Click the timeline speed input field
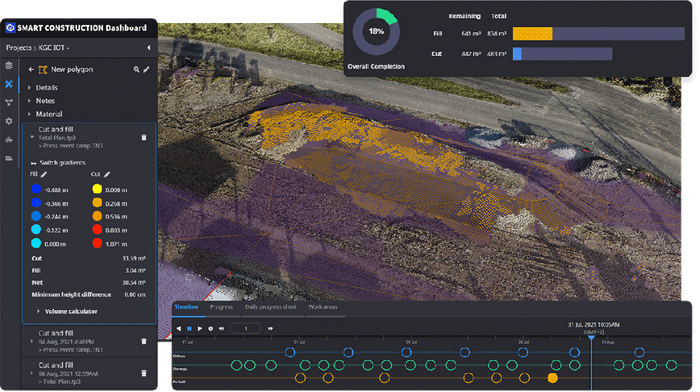This screenshot has width=700, height=392. [x=246, y=329]
